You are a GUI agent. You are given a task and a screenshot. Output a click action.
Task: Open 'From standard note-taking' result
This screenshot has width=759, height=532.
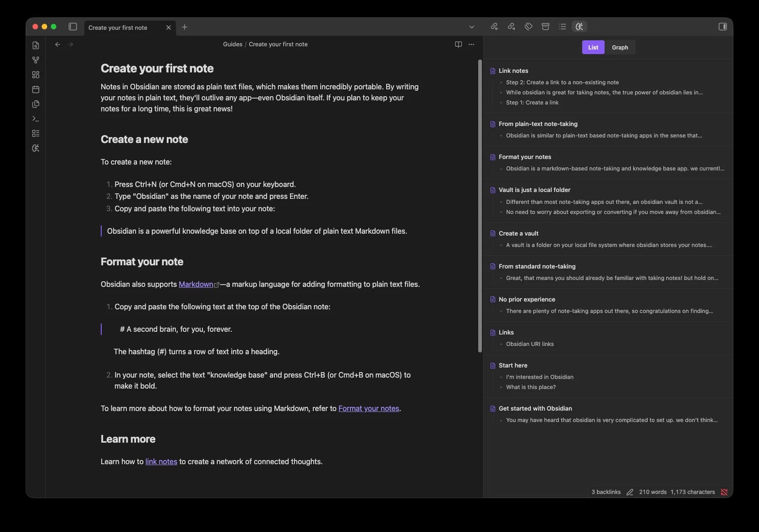[x=537, y=266]
